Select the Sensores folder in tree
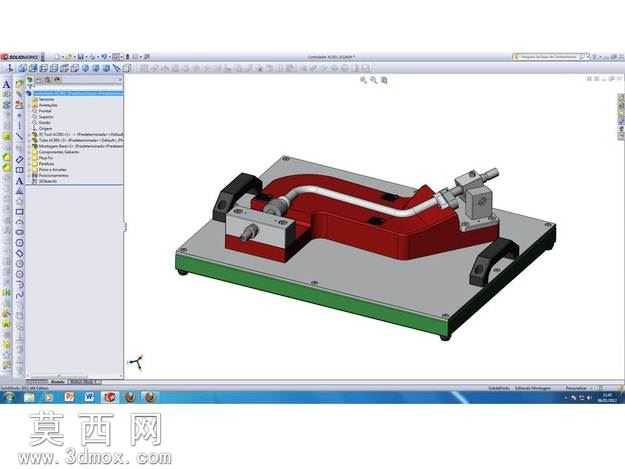 [43, 99]
